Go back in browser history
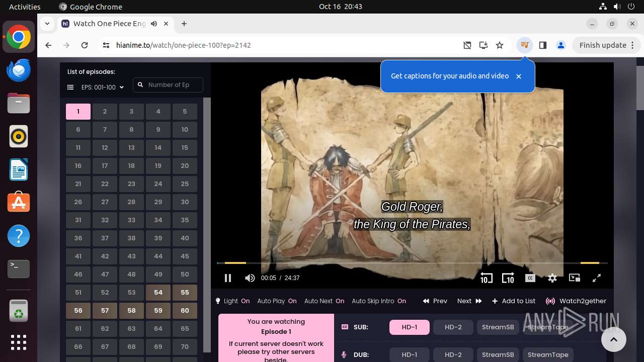The height and width of the screenshot is (362, 644). pos(48,45)
